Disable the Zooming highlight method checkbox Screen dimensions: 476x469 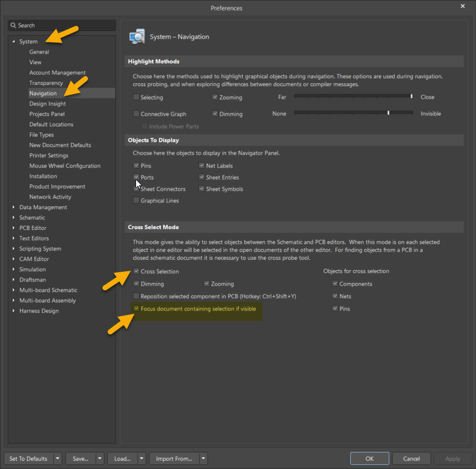pyautogui.click(x=215, y=97)
